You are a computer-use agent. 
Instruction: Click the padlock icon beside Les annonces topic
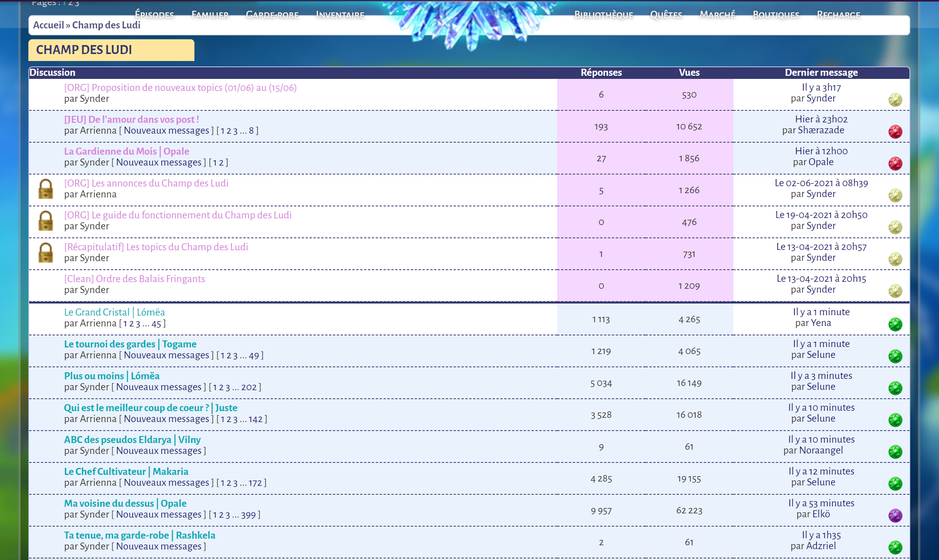(x=46, y=189)
